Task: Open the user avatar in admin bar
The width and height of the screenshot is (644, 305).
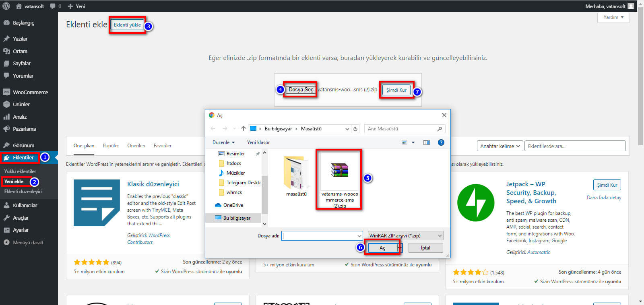Action: [x=631, y=6]
